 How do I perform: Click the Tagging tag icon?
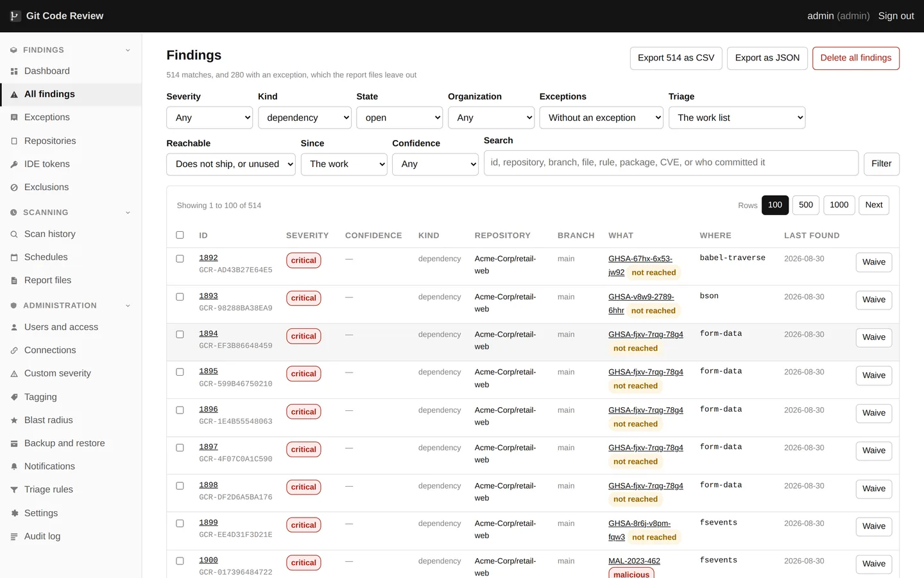(14, 398)
